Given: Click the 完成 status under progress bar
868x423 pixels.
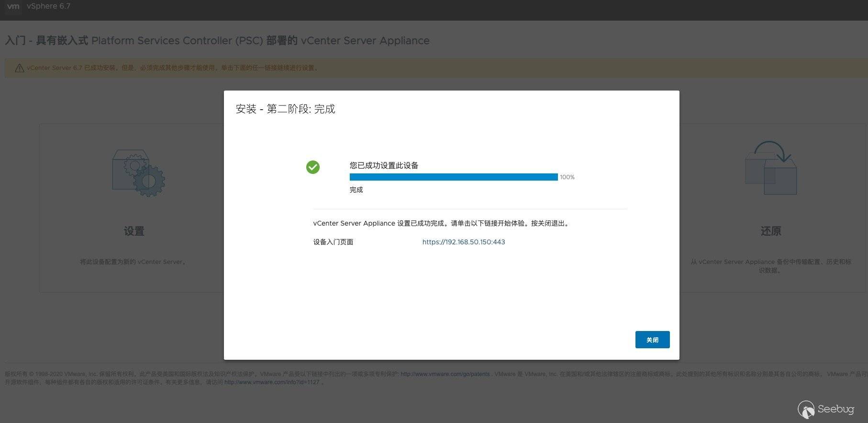Looking at the screenshot, I should click(x=356, y=190).
